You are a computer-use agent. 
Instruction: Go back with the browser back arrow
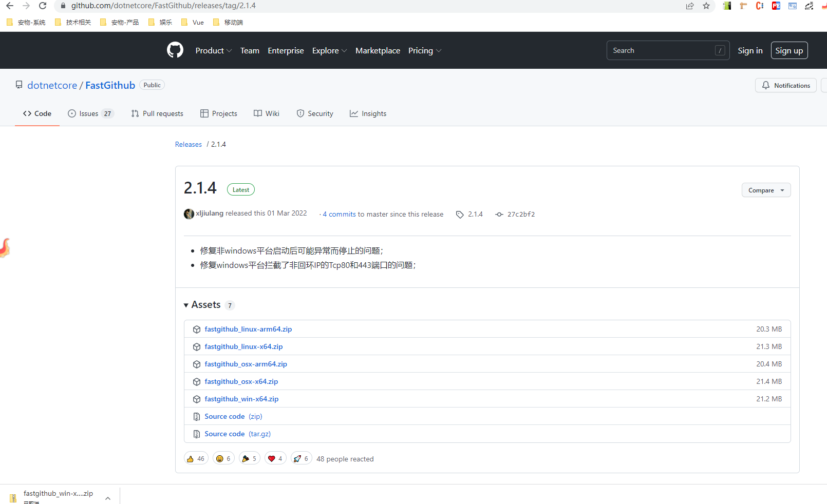(x=10, y=6)
